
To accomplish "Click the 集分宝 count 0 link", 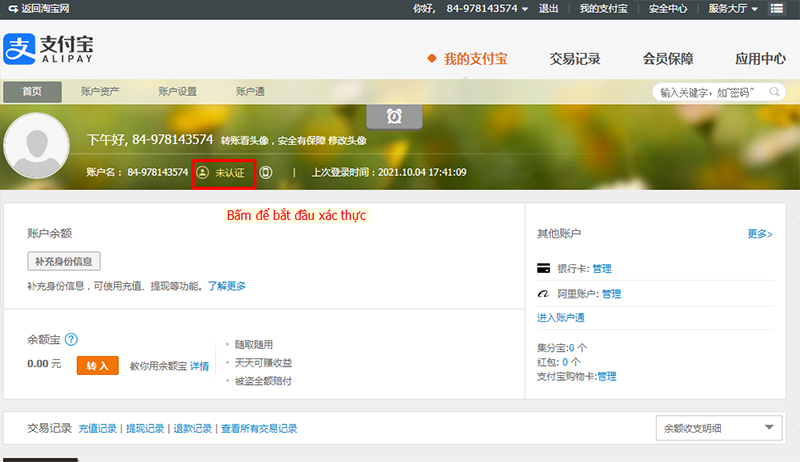I will pos(571,348).
